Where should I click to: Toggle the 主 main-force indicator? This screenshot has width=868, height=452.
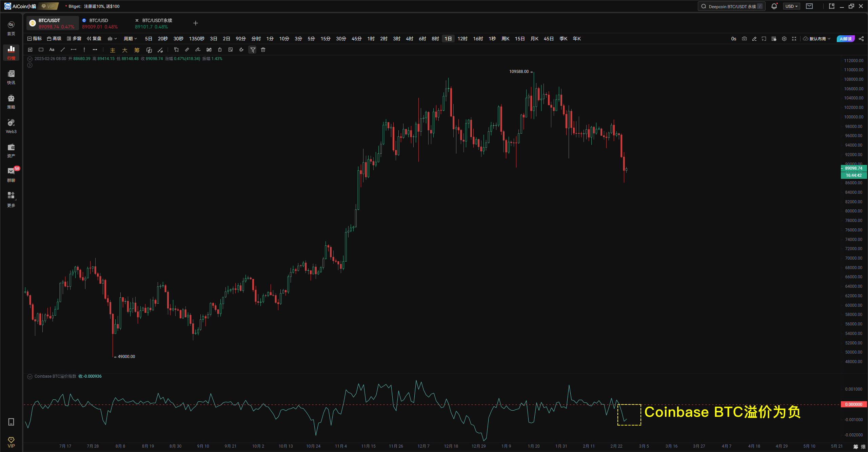click(113, 50)
